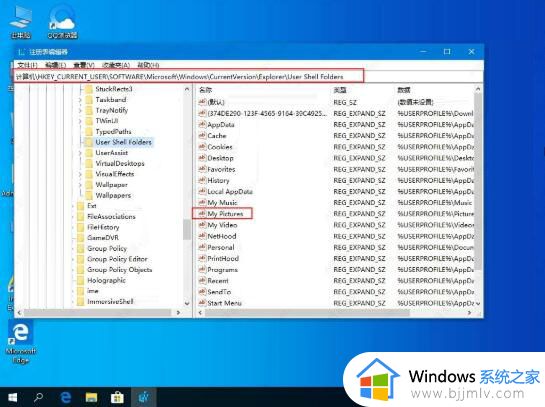Expand the Wallpaper key
The height and width of the screenshot is (407, 545).
80,185
